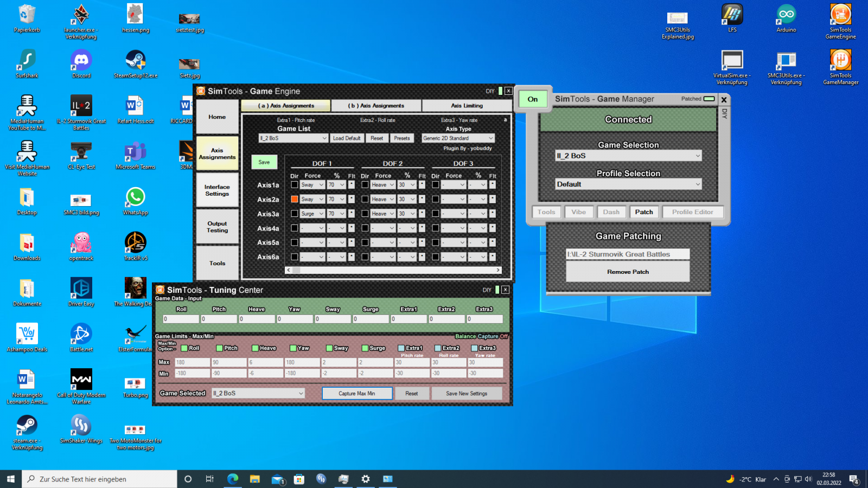The width and height of the screenshot is (868, 488).
Task: Open IL-2 Sturmovik Great Battles desktop icon
Action: 81,106
